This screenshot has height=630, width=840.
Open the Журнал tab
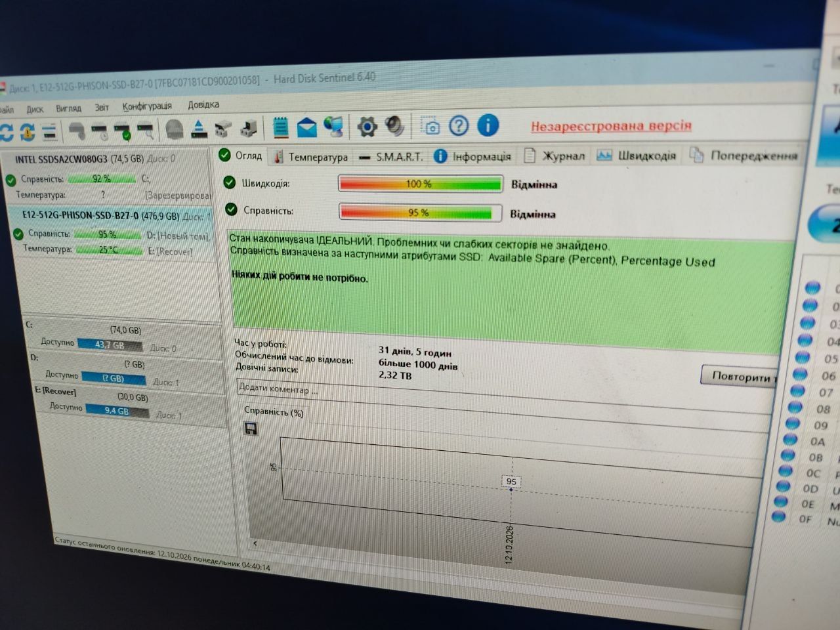[x=555, y=156]
